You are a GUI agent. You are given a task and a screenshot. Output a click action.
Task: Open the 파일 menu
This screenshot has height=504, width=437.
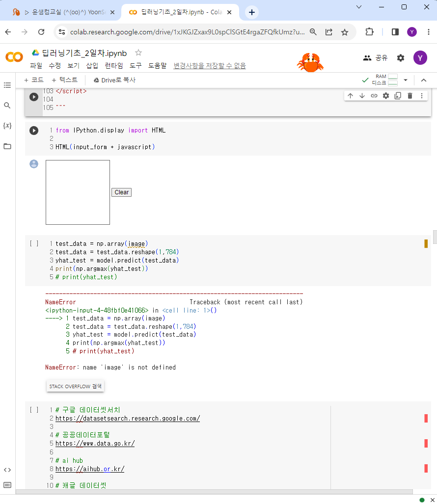36,66
